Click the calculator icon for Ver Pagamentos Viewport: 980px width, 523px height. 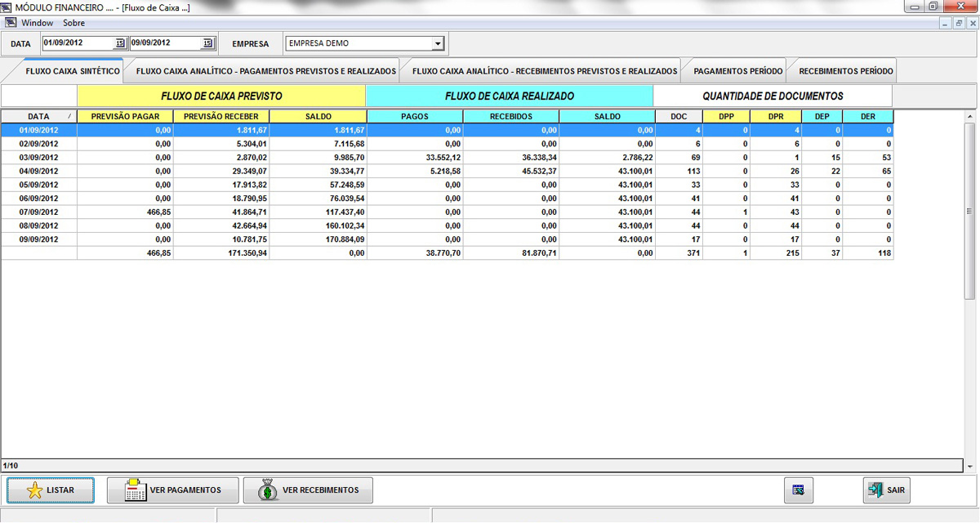tap(135, 490)
